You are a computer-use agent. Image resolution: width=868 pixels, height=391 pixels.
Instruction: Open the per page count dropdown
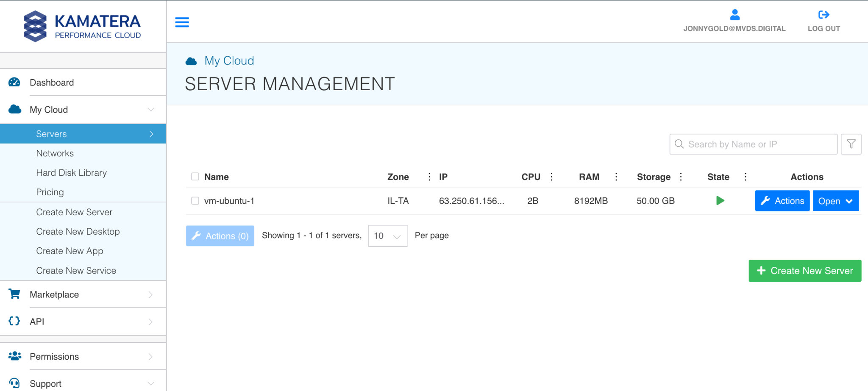[388, 236]
